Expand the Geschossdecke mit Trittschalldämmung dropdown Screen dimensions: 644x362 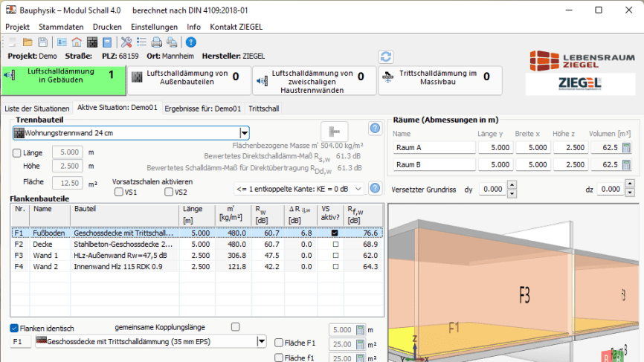[261, 341]
